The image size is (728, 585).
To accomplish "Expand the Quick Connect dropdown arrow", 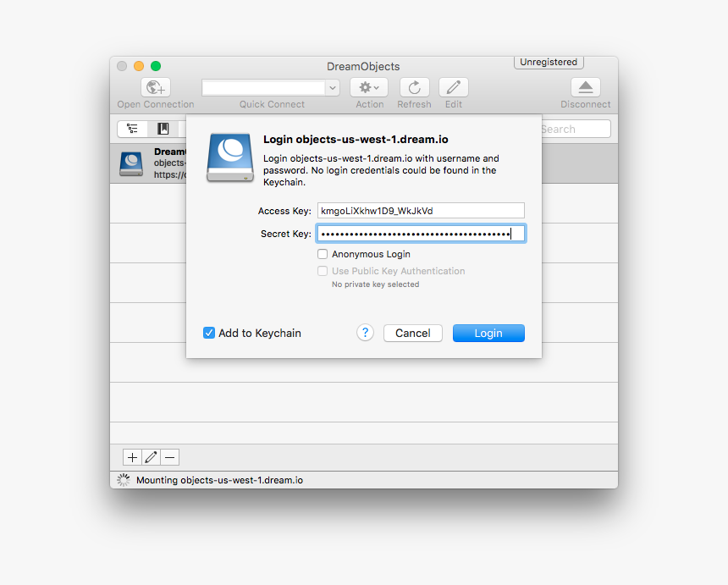I will coord(333,88).
